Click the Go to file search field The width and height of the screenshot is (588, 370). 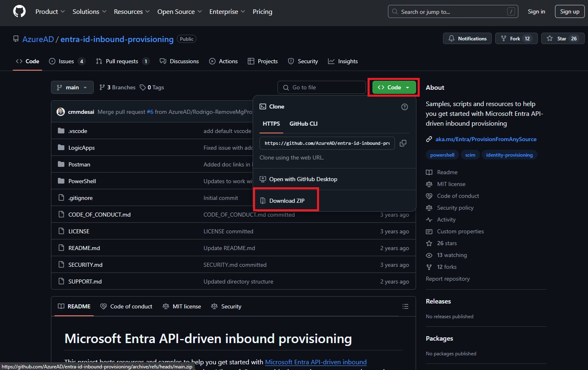click(x=322, y=87)
